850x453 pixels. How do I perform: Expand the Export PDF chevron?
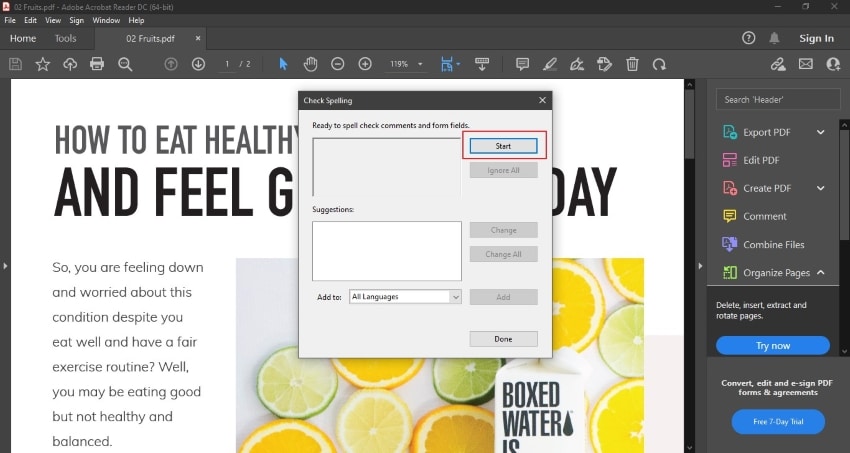pos(821,132)
